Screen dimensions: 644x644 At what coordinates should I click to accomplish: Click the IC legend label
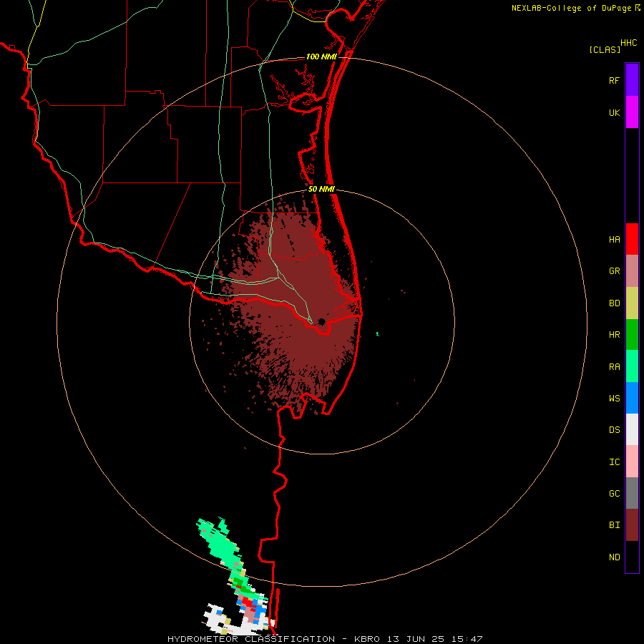click(614, 462)
